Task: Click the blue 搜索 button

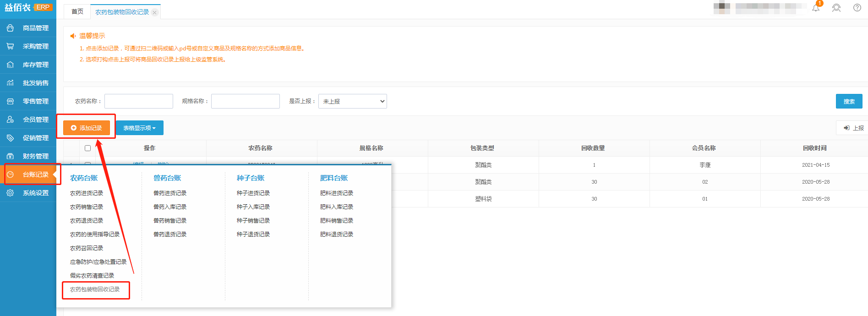Action: tap(849, 101)
